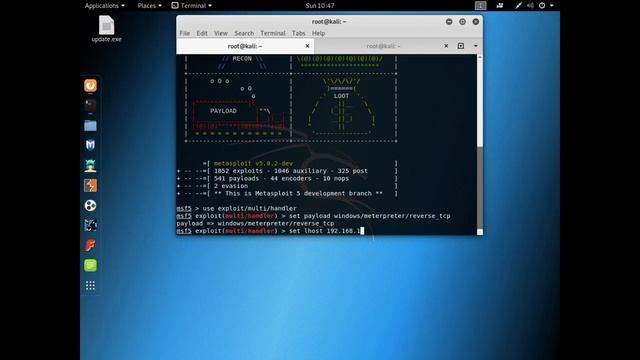Click the terminal prompt line with set lhost
Image resolution: width=640 pixels, height=360 pixels.
[x=270, y=231]
